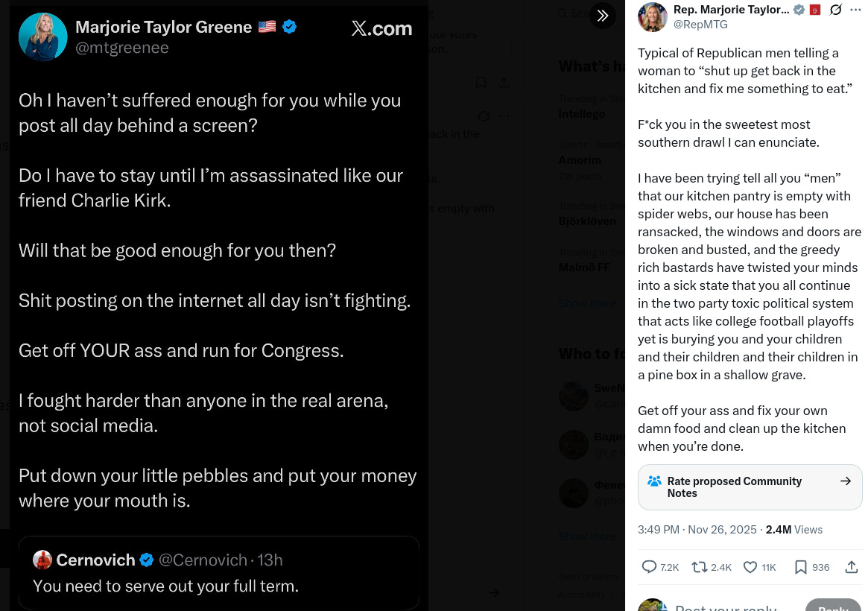Click the 2.4M Views count
Screen dimensions: 868x611
793,530
